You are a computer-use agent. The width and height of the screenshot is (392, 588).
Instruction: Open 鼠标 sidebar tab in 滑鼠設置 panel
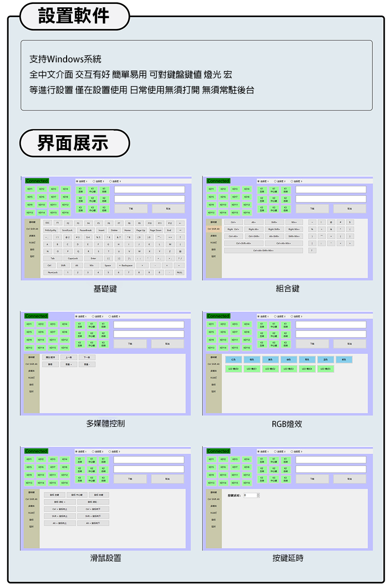31,520
